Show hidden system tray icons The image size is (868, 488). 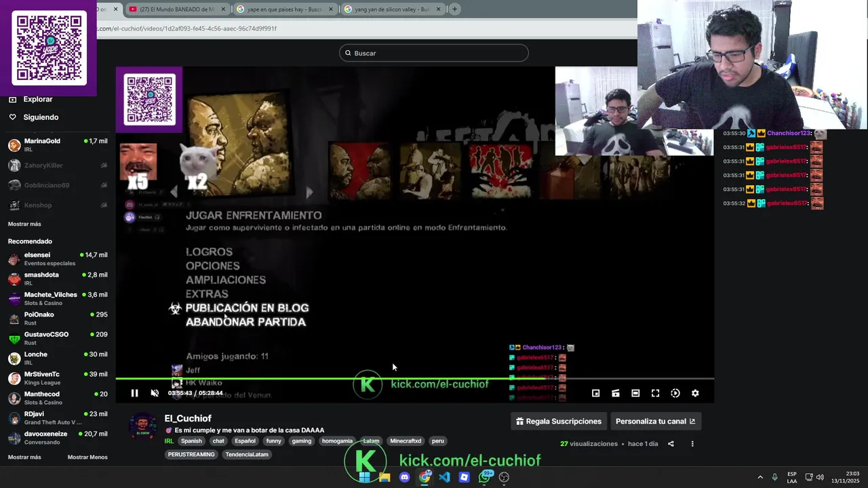click(x=760, y=477)
